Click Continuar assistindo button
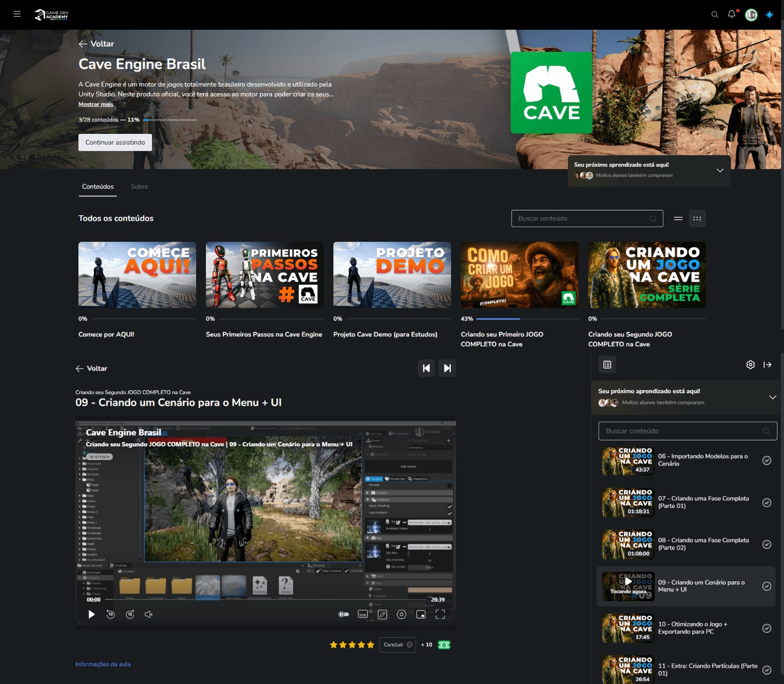 pyautogui.click(x=115, y=142)
